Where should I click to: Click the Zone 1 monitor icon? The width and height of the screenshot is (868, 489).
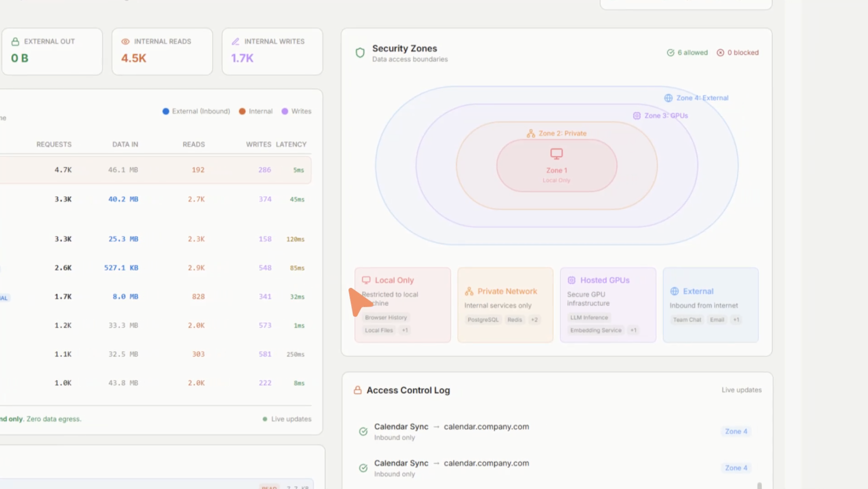point(556,154)
